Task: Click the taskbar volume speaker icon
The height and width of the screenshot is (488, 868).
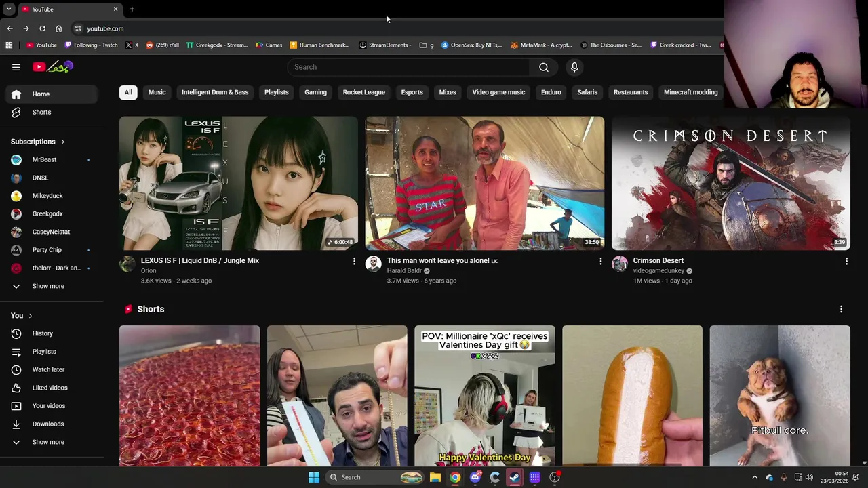Action: click(809, 477)
